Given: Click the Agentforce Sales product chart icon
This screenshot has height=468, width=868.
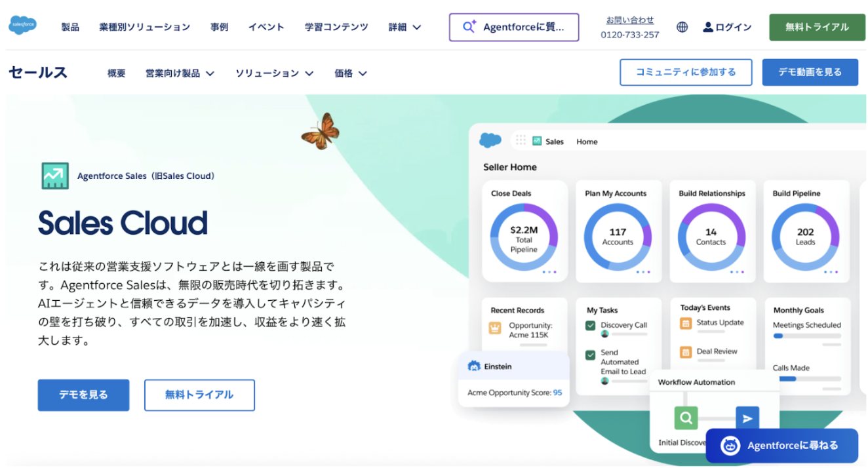Looking at the screenshot, I should coord(54,176).
